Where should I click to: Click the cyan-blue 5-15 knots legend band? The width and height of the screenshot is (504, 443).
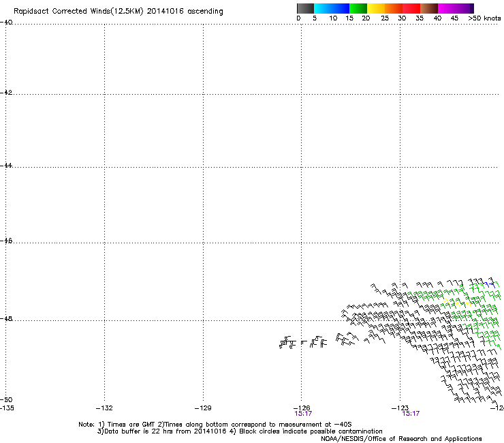(332, 8)
